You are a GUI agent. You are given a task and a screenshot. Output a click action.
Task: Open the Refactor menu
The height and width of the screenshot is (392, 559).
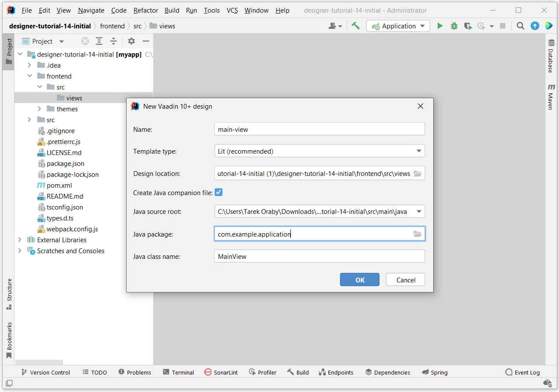145,10
